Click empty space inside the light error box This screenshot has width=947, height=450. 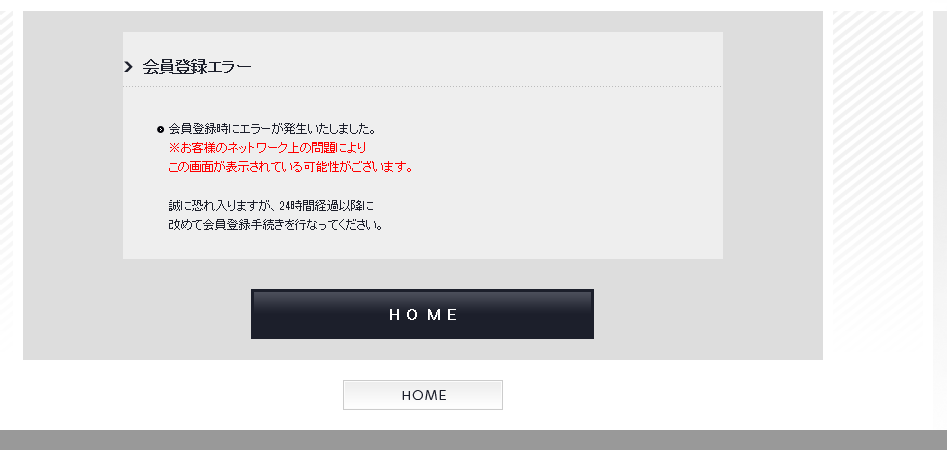point(574,181)
